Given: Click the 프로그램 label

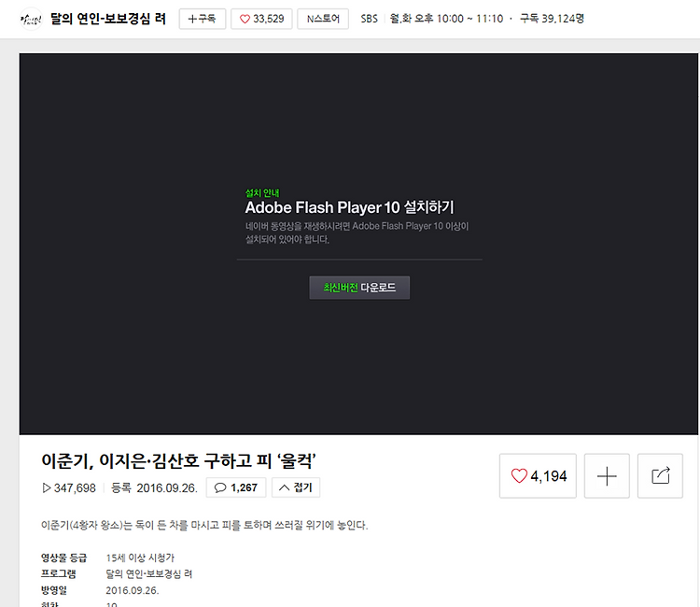Looking at the screenshot, I should pyautogui.click(x=59, y=574).
